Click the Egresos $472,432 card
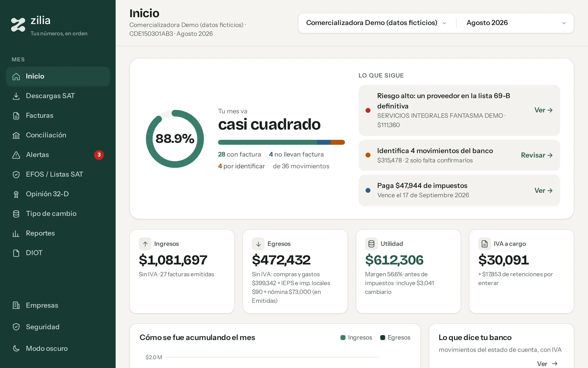This screenshot has width=588, height=368. [x=295, y=271]
